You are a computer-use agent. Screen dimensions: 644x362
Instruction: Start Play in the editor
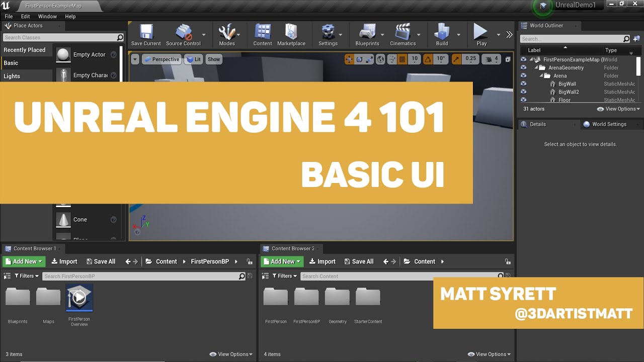[481, 35]
